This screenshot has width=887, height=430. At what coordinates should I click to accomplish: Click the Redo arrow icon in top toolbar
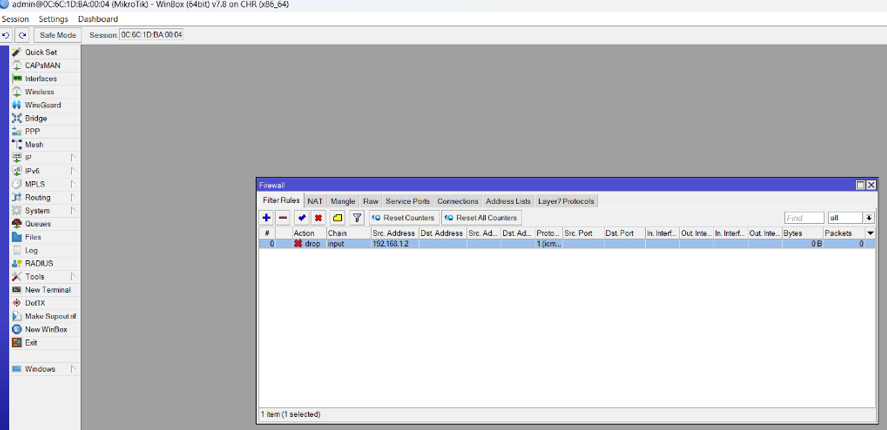click(22, 35)
